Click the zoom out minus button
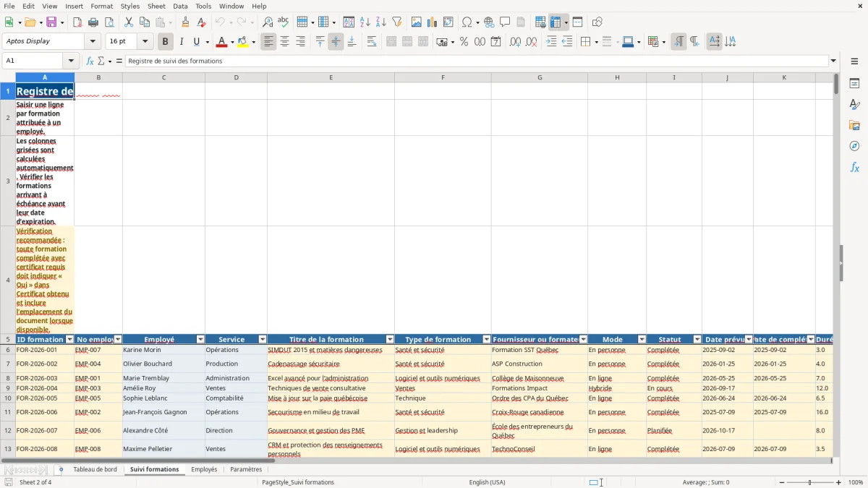 coord(780,482)
